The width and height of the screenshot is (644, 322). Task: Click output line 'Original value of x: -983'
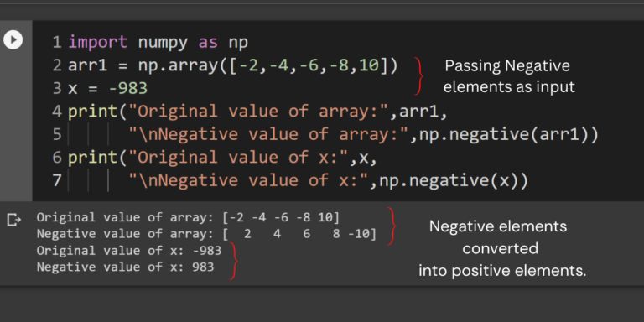click(129, 251)
